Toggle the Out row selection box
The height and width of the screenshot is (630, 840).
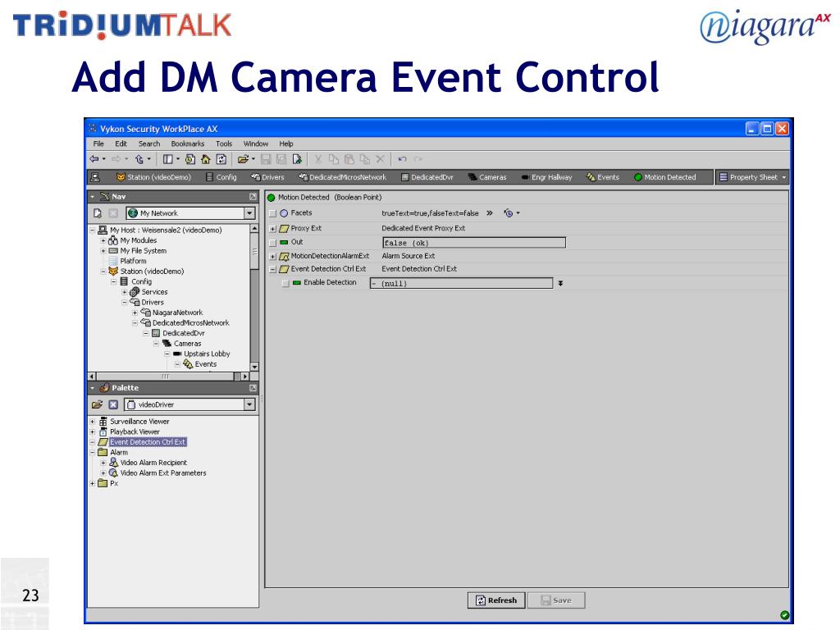coord(272,243)
